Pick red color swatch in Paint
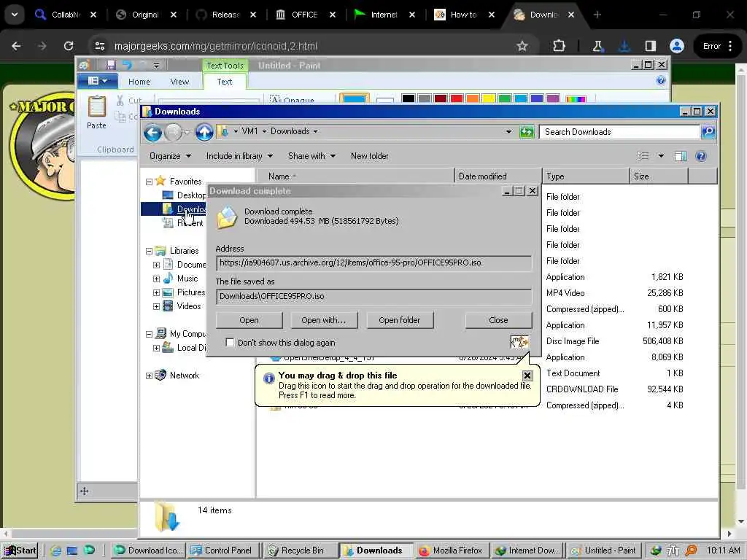Image resolution: width=747 pixels, height=560 pixels. pyautogui.click(x=457, y=98)
